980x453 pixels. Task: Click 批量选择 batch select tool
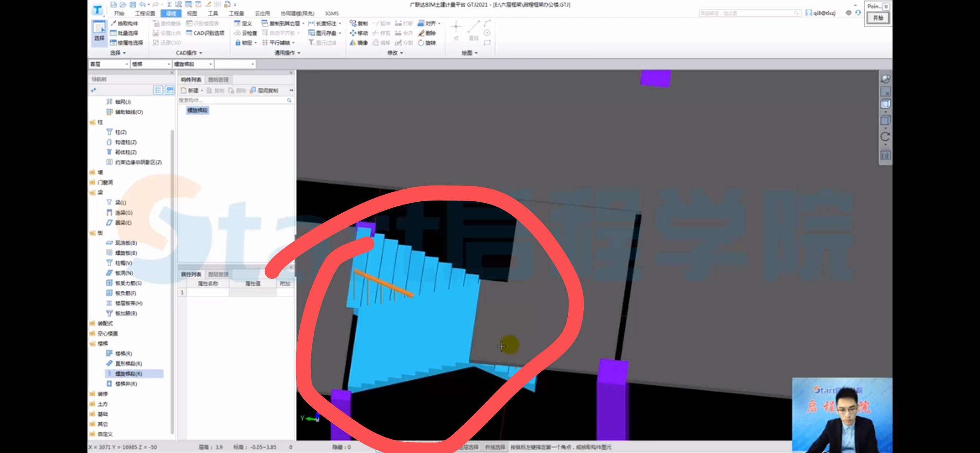coord(124,33)
